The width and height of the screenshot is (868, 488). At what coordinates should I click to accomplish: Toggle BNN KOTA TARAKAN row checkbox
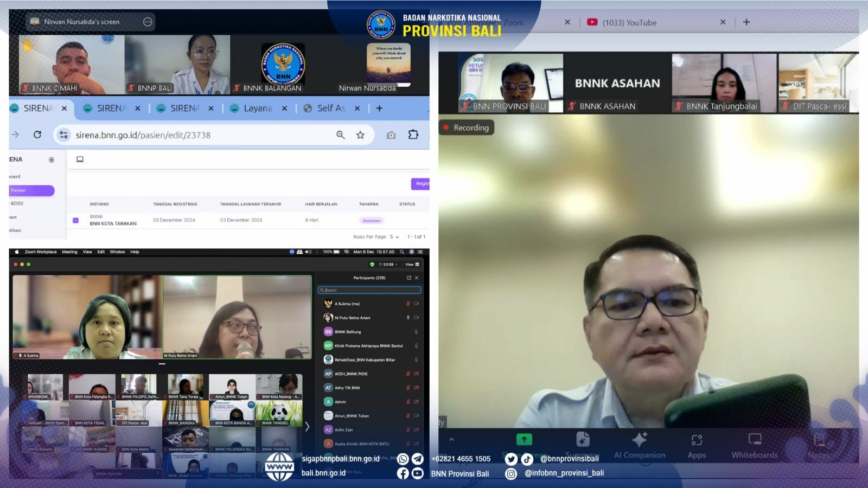coord(75,220)
